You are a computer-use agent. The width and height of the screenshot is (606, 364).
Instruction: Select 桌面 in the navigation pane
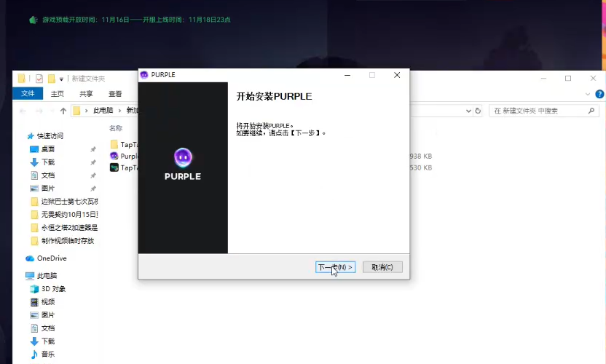click(48, 149)
